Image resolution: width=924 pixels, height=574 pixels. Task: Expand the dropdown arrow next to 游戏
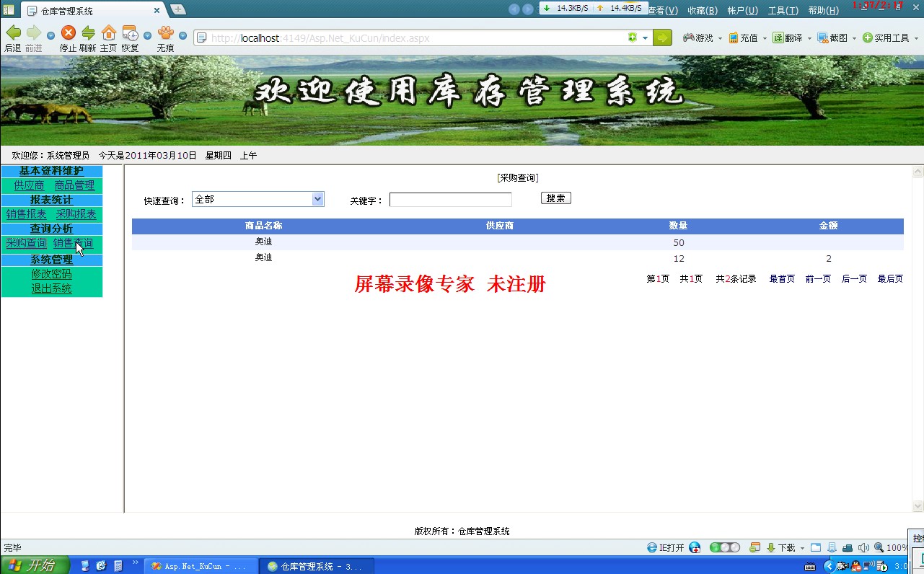pyautogui.click(x=720, y=38)
